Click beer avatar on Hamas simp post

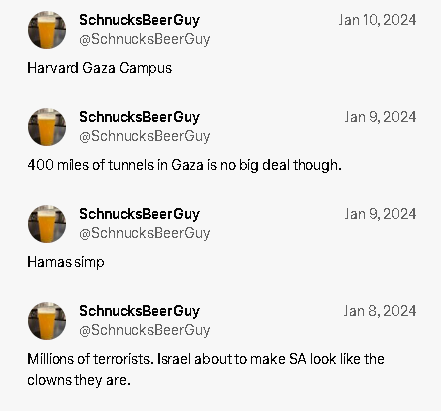tap(47, 224)
